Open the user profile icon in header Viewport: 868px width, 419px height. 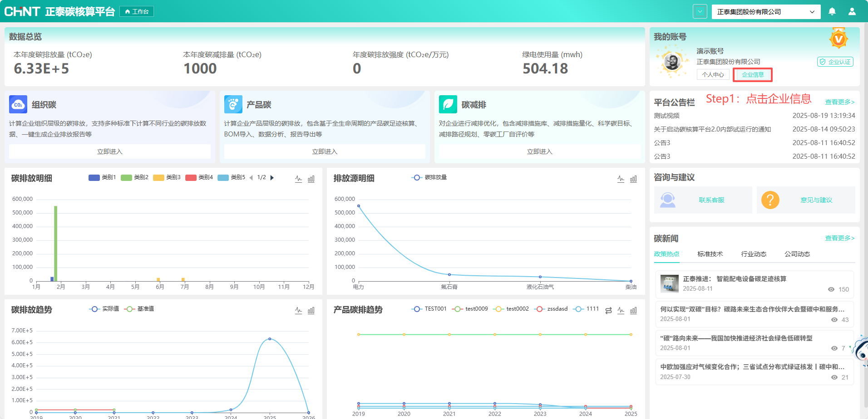coord(852,11)
